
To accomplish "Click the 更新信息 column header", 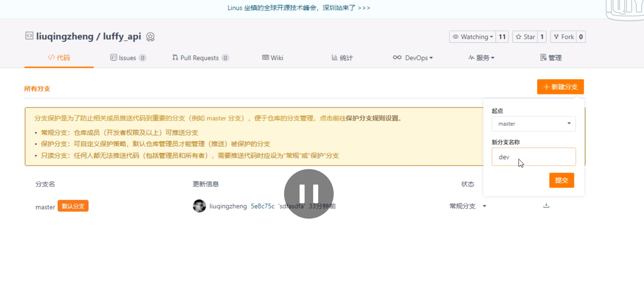I will coord(206,184).
